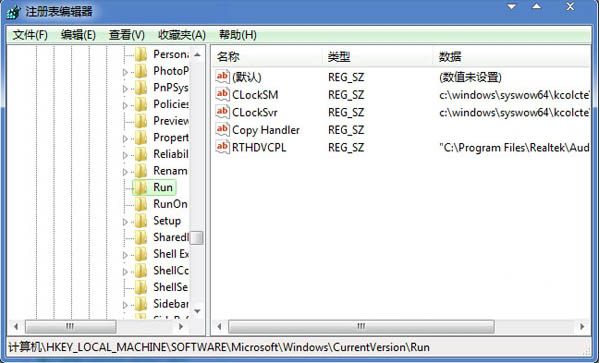The width and height of the screenshot is (600, 363).
Task: Expand the PhotoP... tree node
Action: tap(125, 72)
